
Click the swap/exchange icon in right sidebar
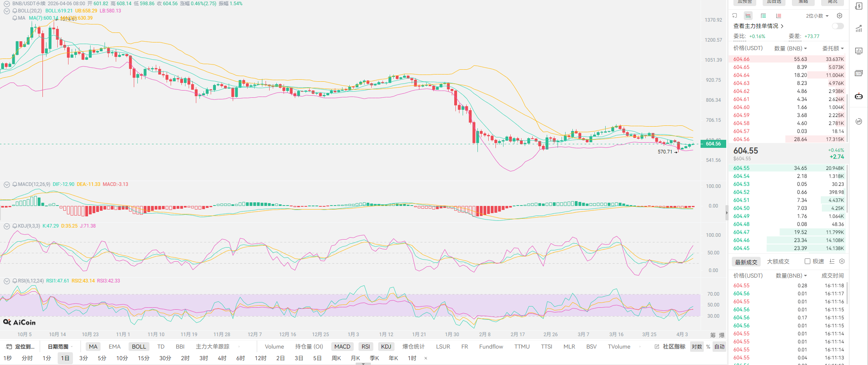click(x=859, y=121)
